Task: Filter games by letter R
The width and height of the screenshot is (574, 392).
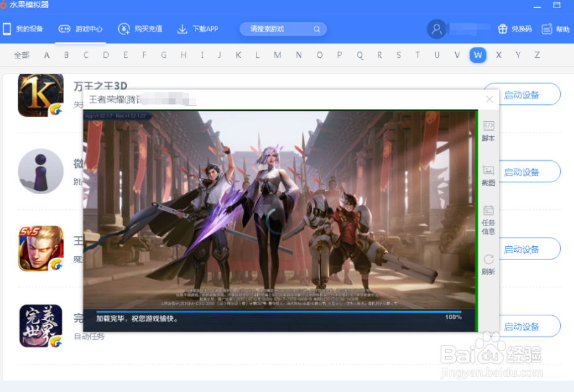Action: point(380,55)
